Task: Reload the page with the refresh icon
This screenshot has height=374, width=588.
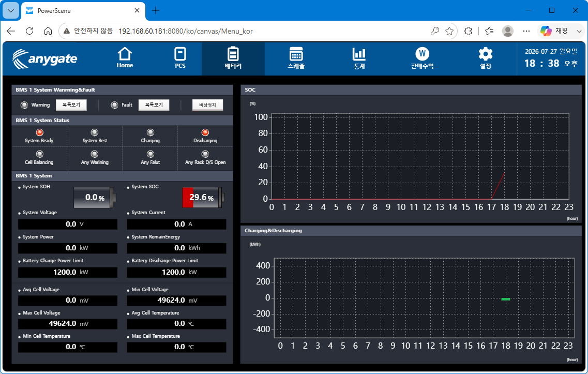Action: [29, 31]
